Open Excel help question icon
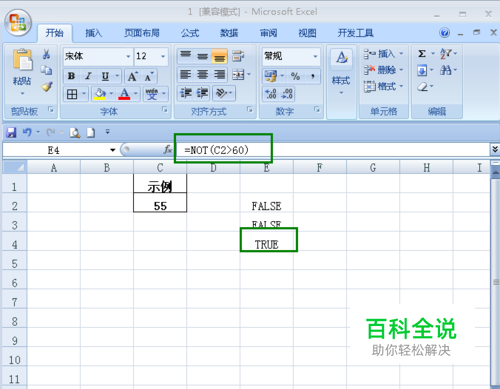 pos(444,33)
